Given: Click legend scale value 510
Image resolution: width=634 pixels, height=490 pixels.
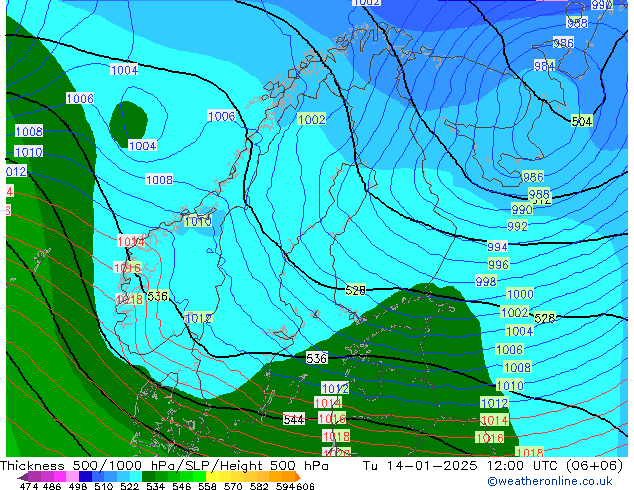Looking at the screenshot, I should point(104,486).
